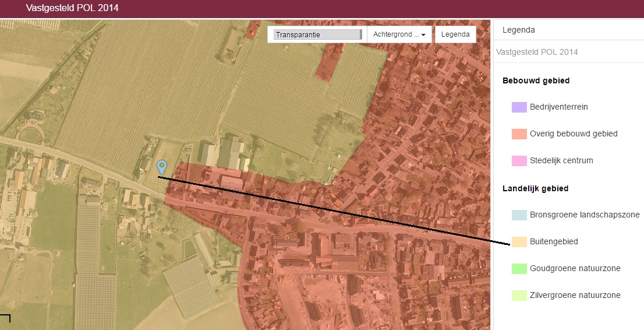Click the Bebouwd gebied heading
This screenshot has height=330, width=644.
tap(536, 80)
